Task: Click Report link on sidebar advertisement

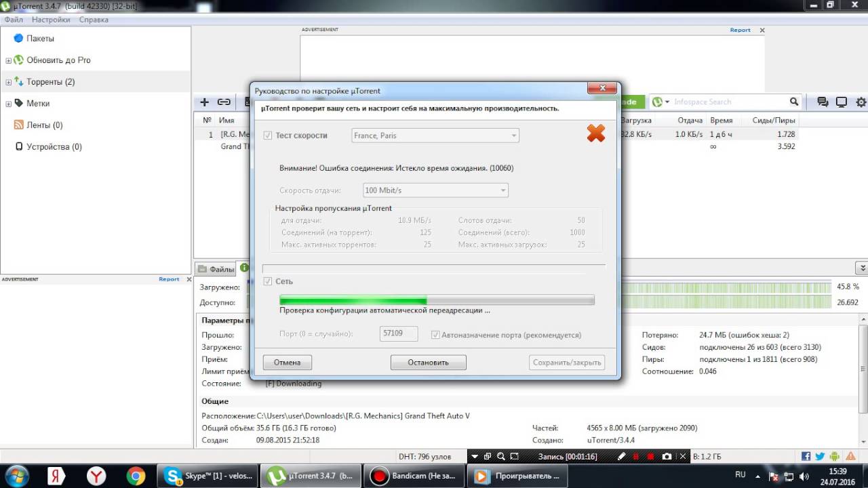Action: (x=169, y=279)
